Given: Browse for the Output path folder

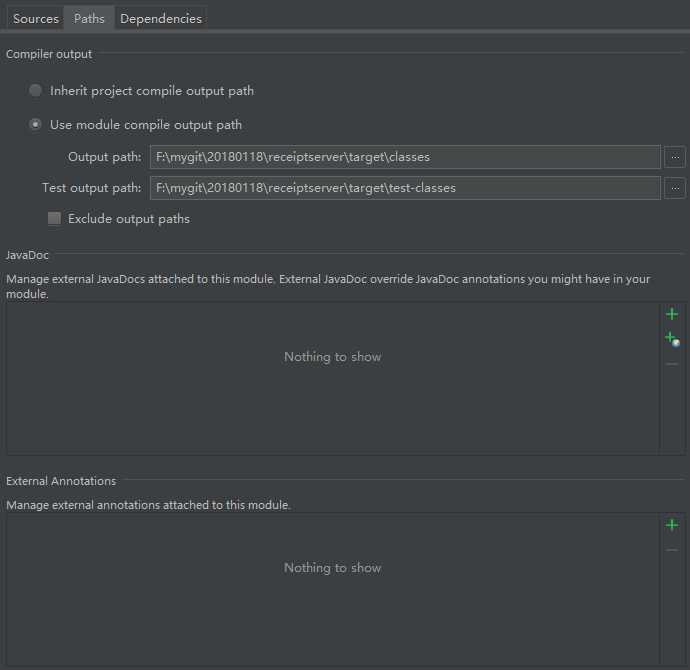Looking at the screenshot, I should (675, 157).
